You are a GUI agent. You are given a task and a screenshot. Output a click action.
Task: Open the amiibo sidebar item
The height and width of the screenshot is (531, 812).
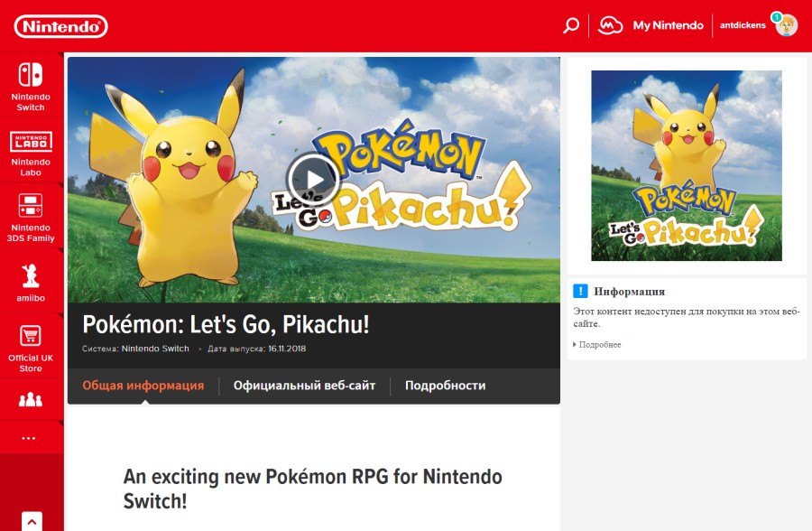click(31, 283)
